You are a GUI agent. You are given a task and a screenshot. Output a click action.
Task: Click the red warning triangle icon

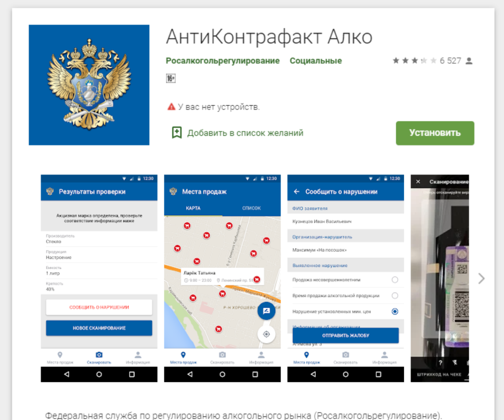[171, 107]
